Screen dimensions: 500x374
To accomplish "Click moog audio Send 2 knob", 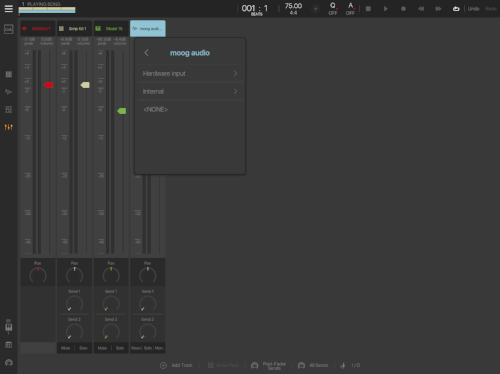I will pyautogui.click(x=148, y=332).
